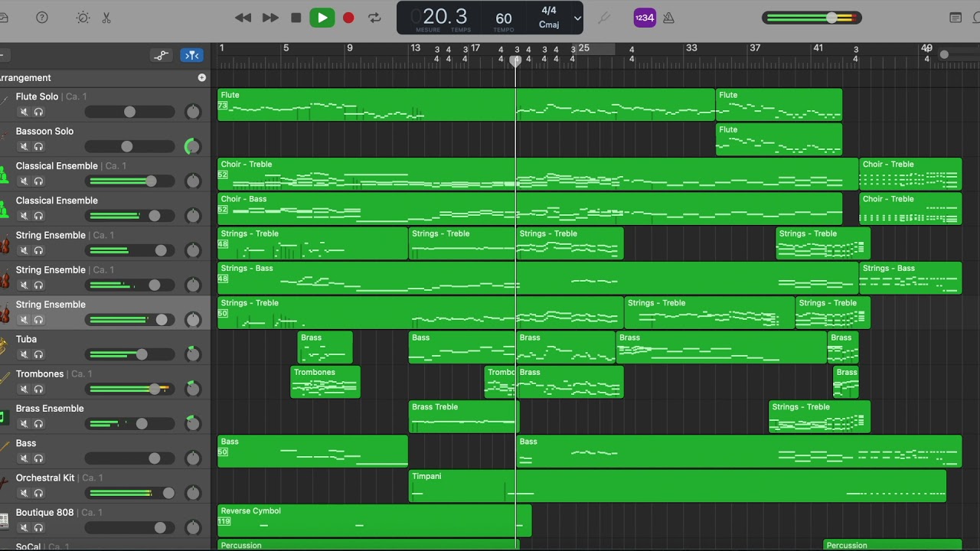This screenshot has width=980, height=551.
Task: Open Smart Controls dial button
Action: coord(83,18)
